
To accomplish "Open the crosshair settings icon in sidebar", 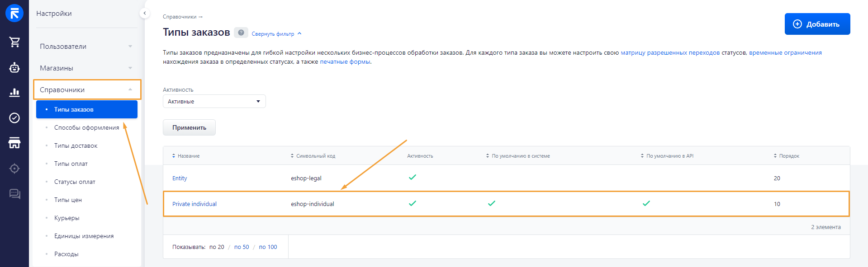I will 14,169.
